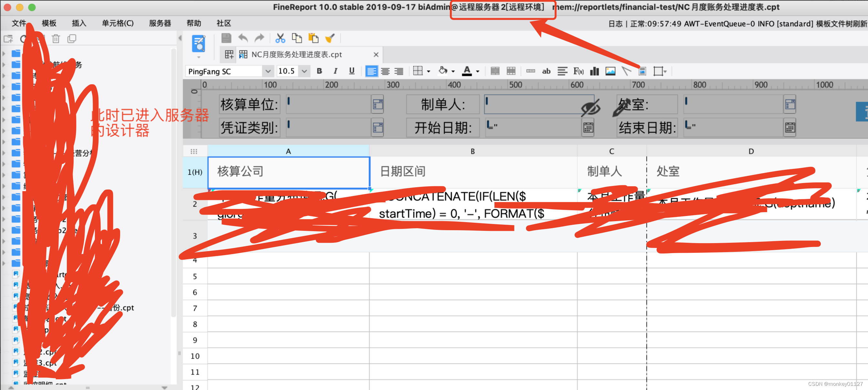
Task: Open the PingFang SC font dropdown
Action: (x=268, y=71)
